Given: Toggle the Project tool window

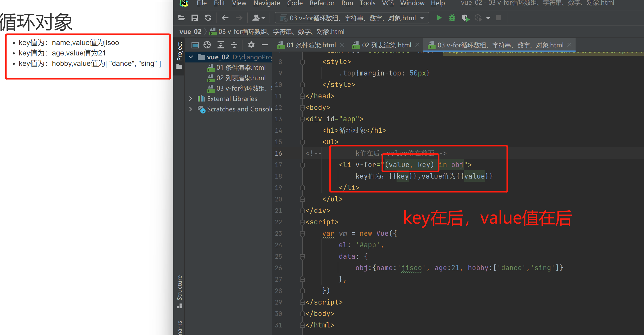Looking at the screenshot, I should tap(179, 51).
